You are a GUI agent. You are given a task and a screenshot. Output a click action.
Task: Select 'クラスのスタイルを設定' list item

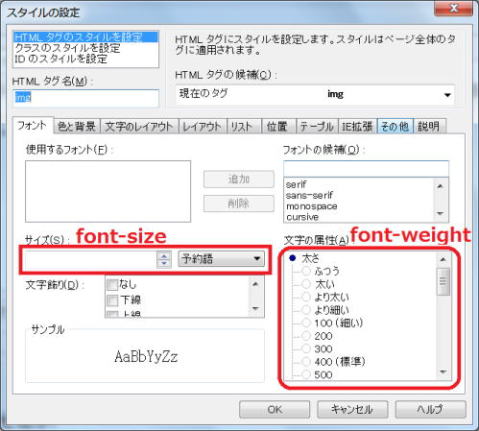tap(85, 48)
